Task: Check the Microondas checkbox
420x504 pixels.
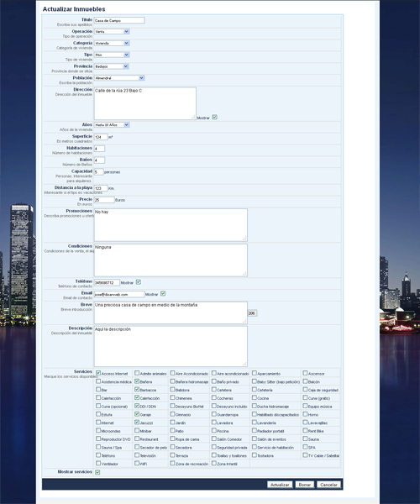Action: coord(98,430)
